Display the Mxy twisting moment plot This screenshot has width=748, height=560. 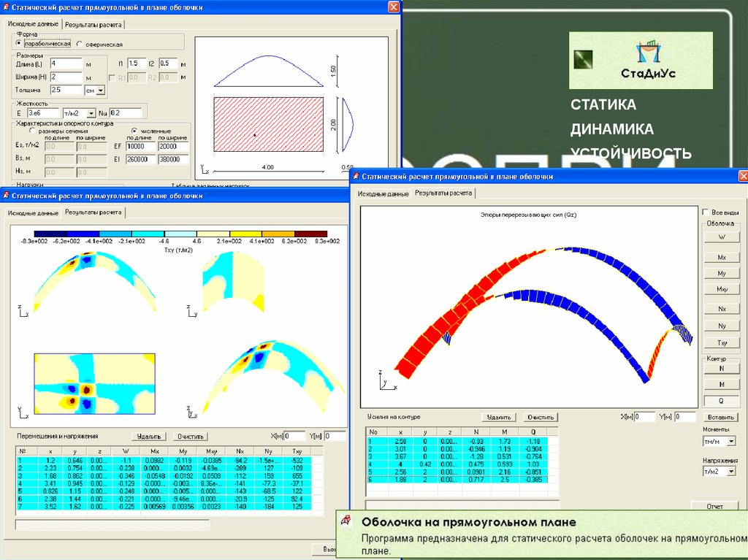coord(721,289)
